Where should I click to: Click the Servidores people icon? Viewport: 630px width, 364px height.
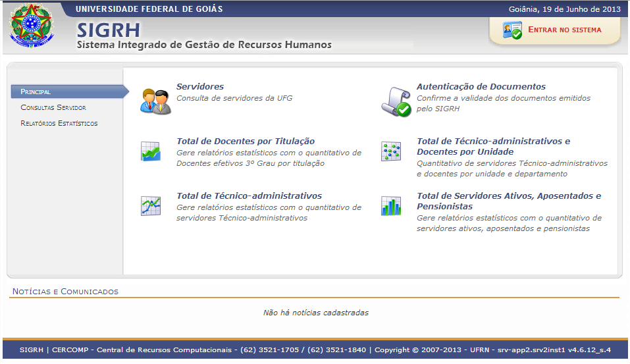[x=155, y=101]
